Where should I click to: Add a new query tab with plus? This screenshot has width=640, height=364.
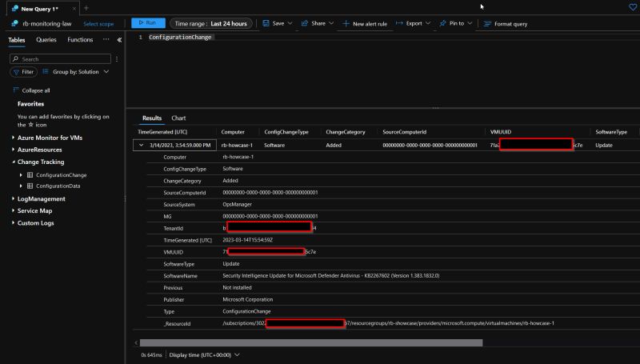point(86,8)
